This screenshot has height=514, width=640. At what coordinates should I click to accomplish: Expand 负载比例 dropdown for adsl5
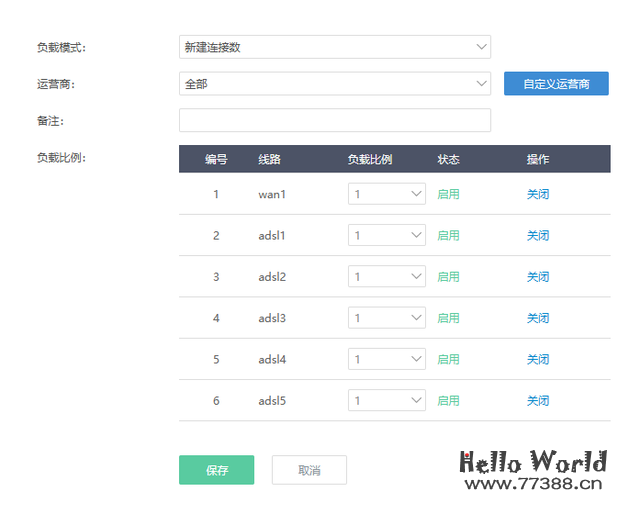click(x=387, y=400)
